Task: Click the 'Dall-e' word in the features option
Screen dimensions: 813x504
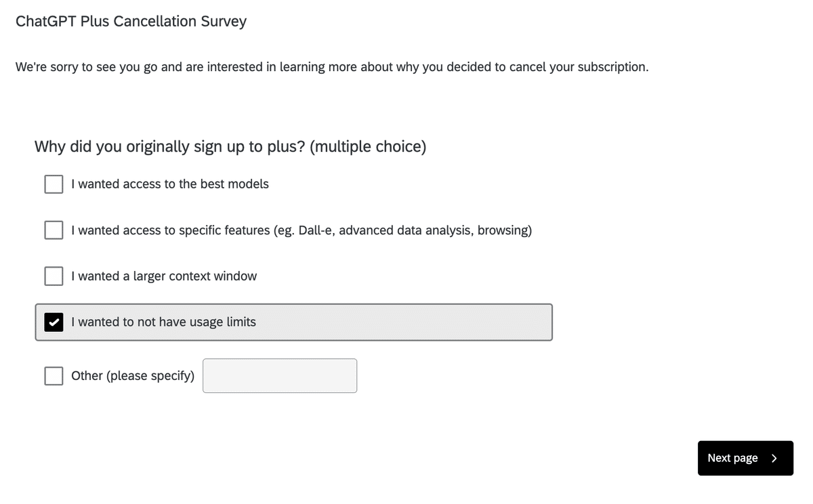Action: coord(315,230)
